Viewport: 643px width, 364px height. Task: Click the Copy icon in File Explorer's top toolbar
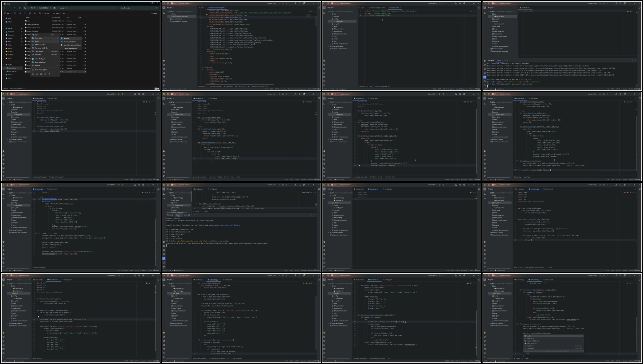pyautogui.click(x=20, y=13)
